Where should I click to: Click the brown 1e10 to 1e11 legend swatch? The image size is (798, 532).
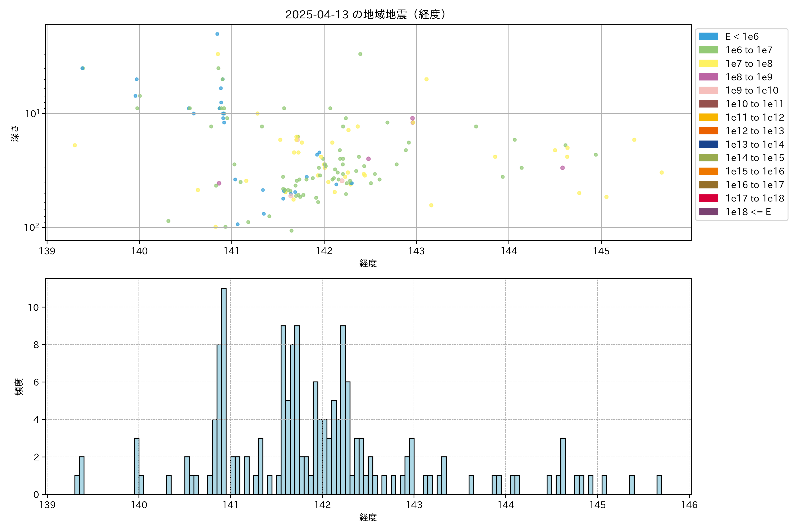[708, 104]
